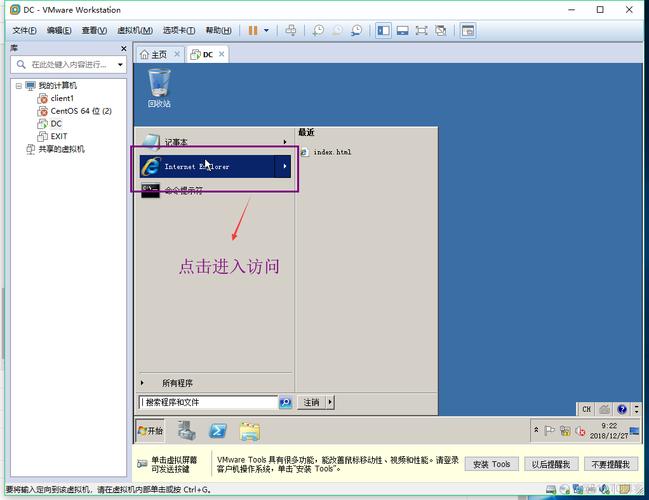The width and height of the screenshot is (649, 500).
Task: Click the 不要提醒我 button
Action: (611, 464)
